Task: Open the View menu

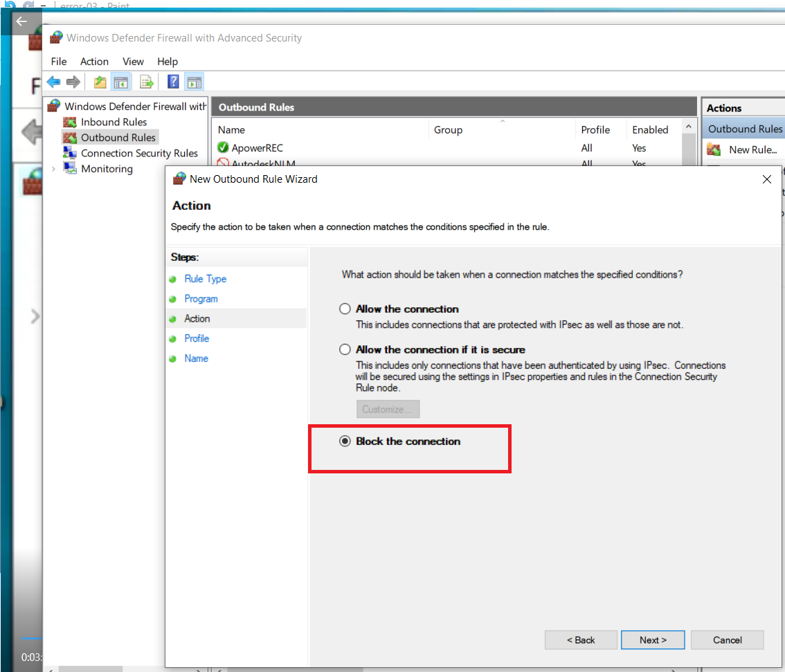Action: tap(133, 62)
